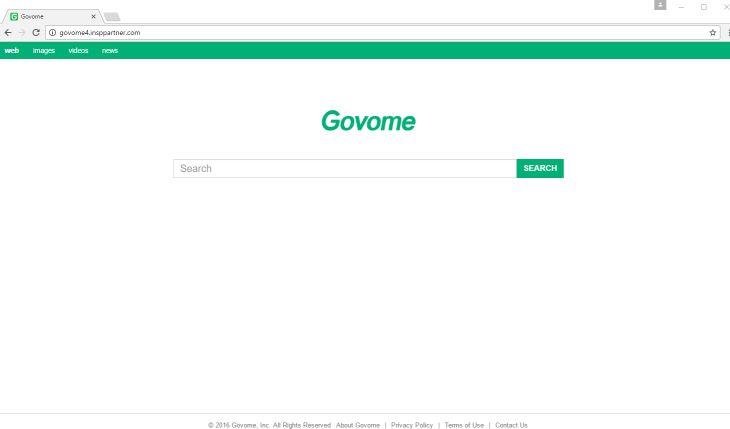Screen dimensions: 730x429
Task: Close the Govome browser tab
Action: 94,16
